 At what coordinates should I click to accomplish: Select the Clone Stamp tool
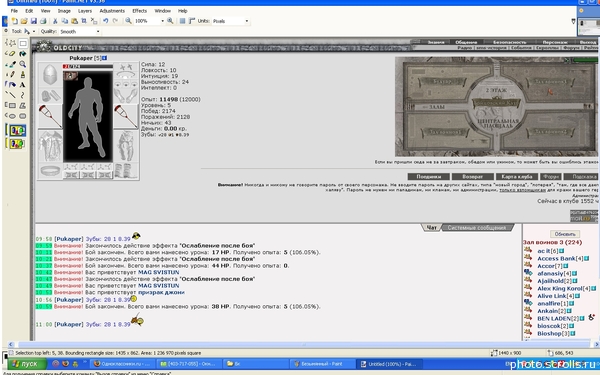pos(23,74)
